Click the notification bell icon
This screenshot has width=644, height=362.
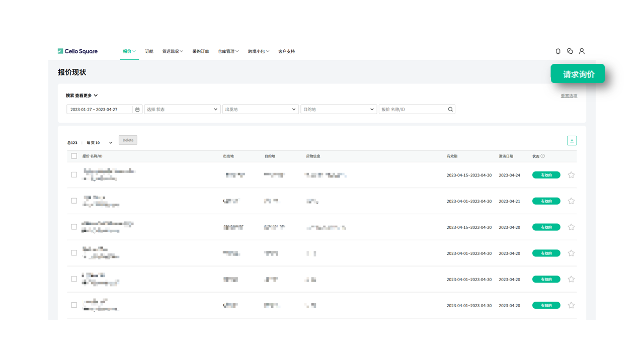point(558,51)
